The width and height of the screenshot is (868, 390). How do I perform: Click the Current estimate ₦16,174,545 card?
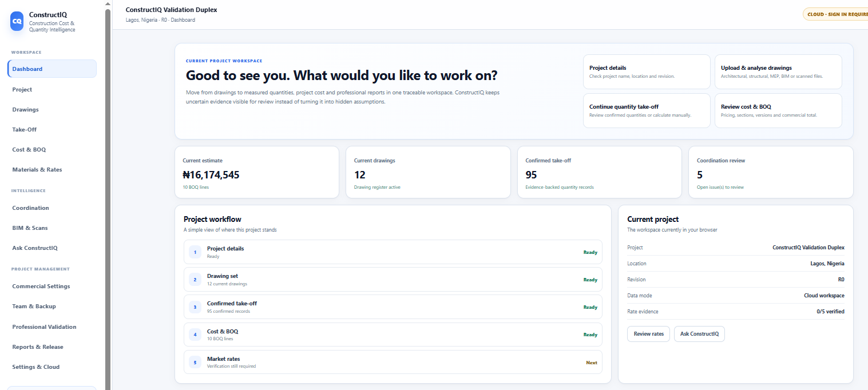point(257,172)
